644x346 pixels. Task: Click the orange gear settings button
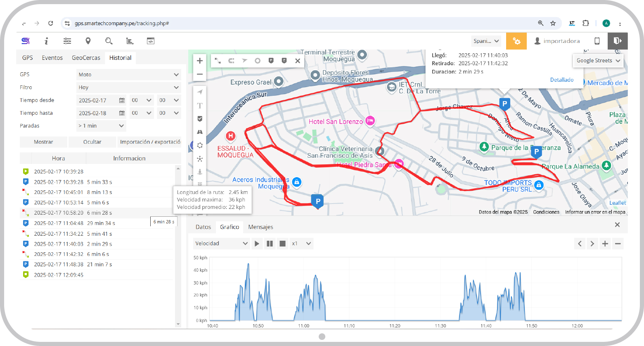[x=516, y=41]
